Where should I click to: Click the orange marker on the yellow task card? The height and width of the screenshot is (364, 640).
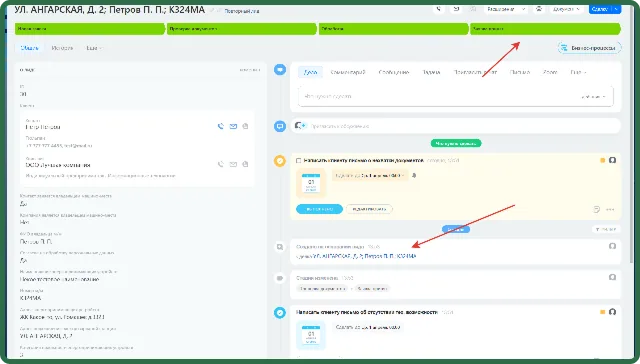[x=602, y=160]
